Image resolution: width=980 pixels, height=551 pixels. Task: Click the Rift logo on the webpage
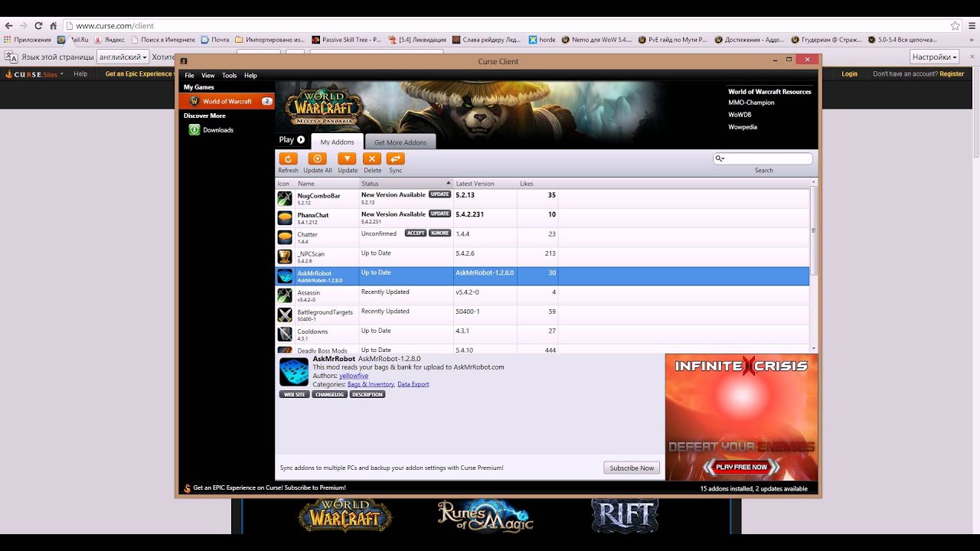point(625,515)
